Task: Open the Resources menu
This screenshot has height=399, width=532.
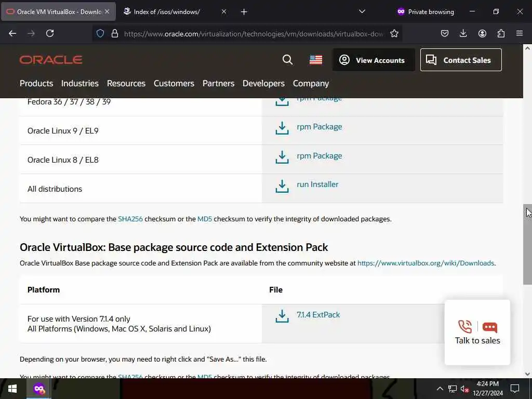Action: coord(126,84)
